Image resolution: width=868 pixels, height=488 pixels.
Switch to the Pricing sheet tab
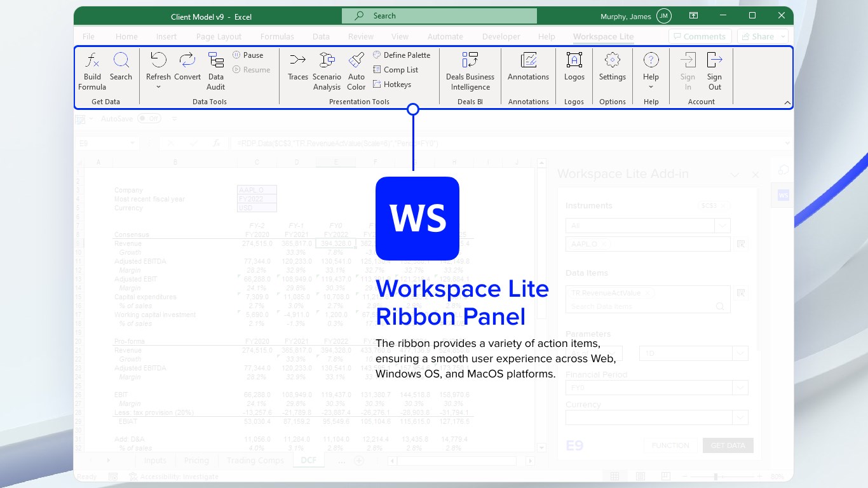(196, 461)
